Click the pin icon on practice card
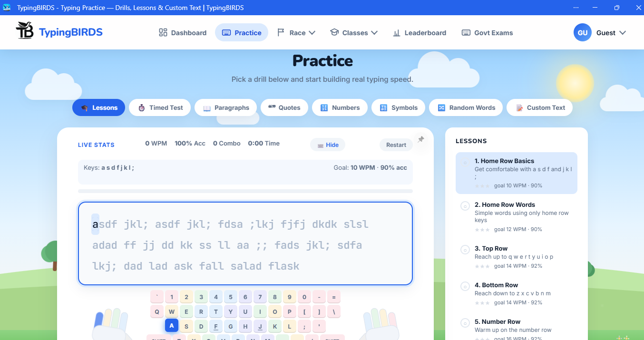 [421, 139]
